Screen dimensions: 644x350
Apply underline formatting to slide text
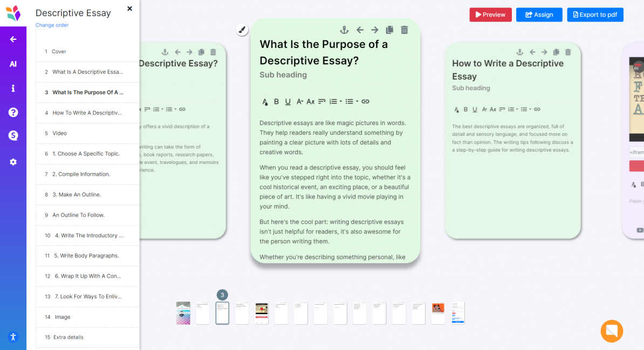[x=288, y=101]
